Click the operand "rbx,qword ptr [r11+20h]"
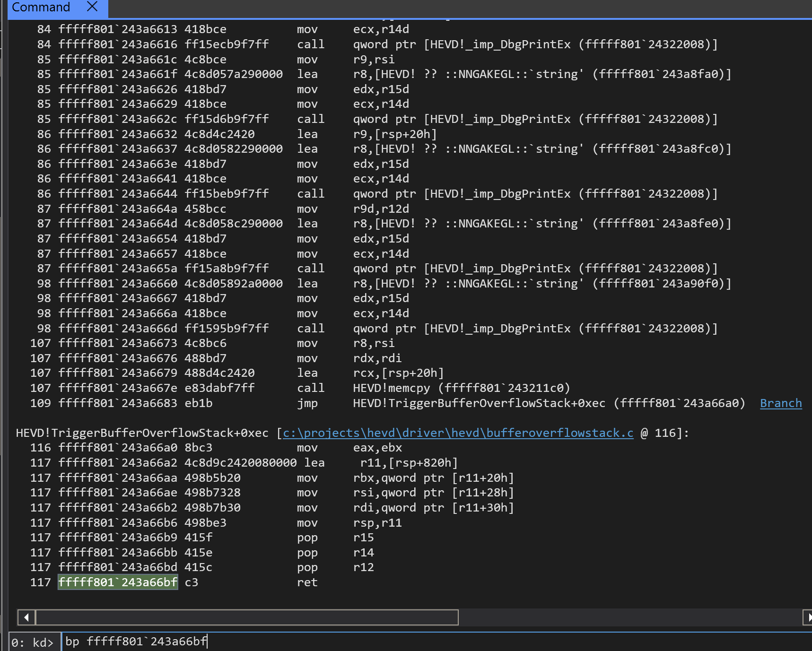Image resolution: width=812 pixels, height=651 pixels. click(x=433, y=478)
